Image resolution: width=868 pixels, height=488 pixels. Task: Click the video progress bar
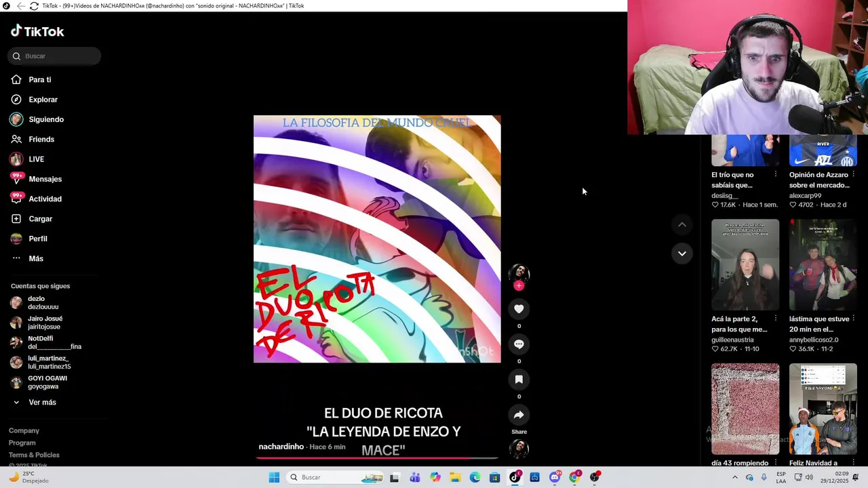tap(377, 459)
